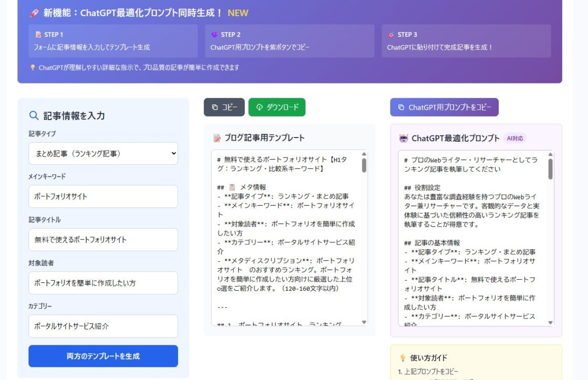Click the STEP 1 document icon
The width and height of the screenshot is (588, 380).
click(38, 35)
